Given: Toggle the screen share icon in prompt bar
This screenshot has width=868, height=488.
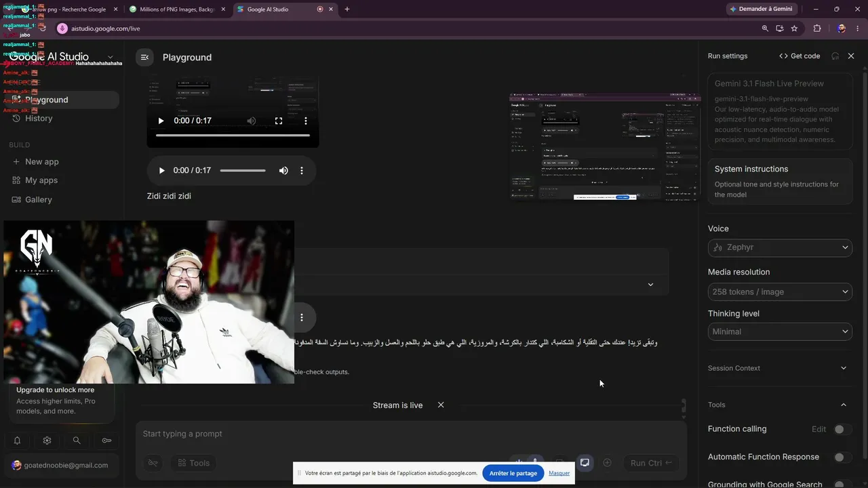Looking at the screenshot, I should tap(585, 463).
